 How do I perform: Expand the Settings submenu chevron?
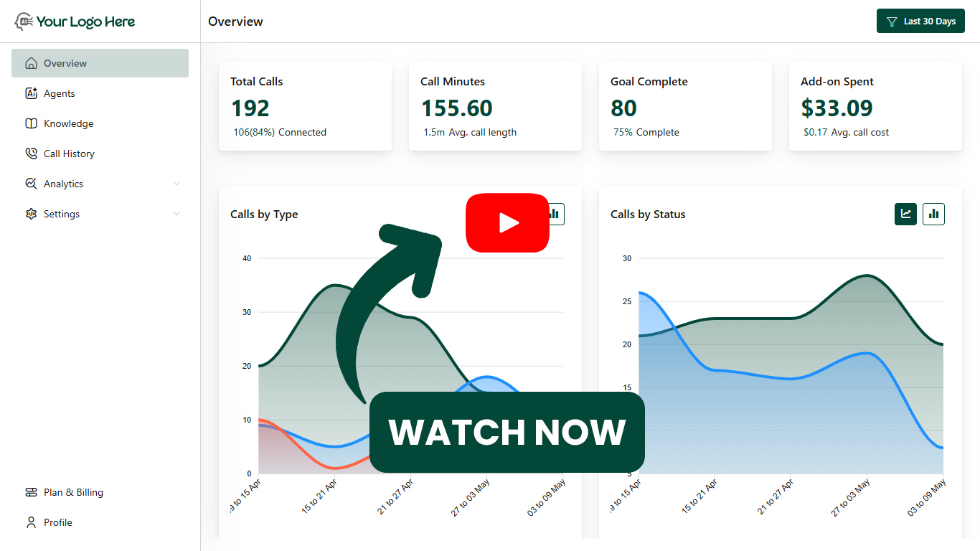(x=176, y=214)
